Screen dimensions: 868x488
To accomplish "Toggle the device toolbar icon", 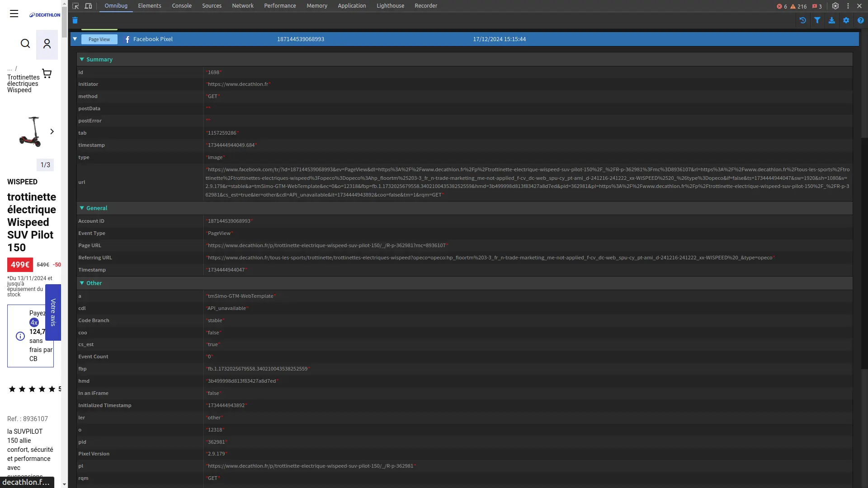I will pyautogui.click(x=88, y=6).
